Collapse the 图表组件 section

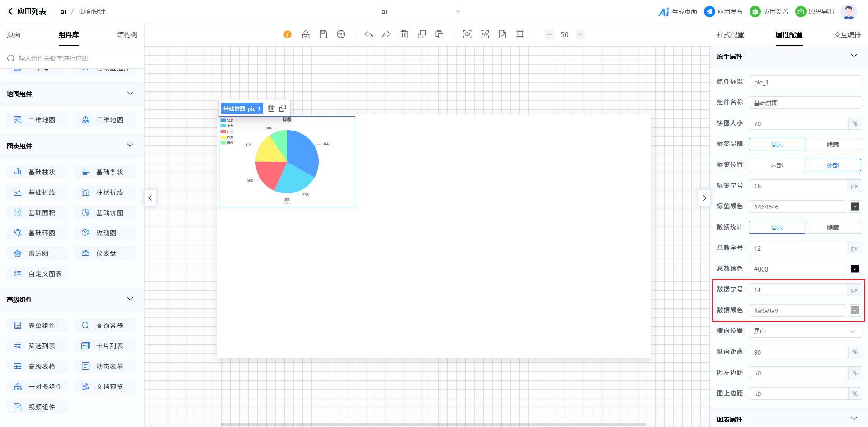[130, 145]
